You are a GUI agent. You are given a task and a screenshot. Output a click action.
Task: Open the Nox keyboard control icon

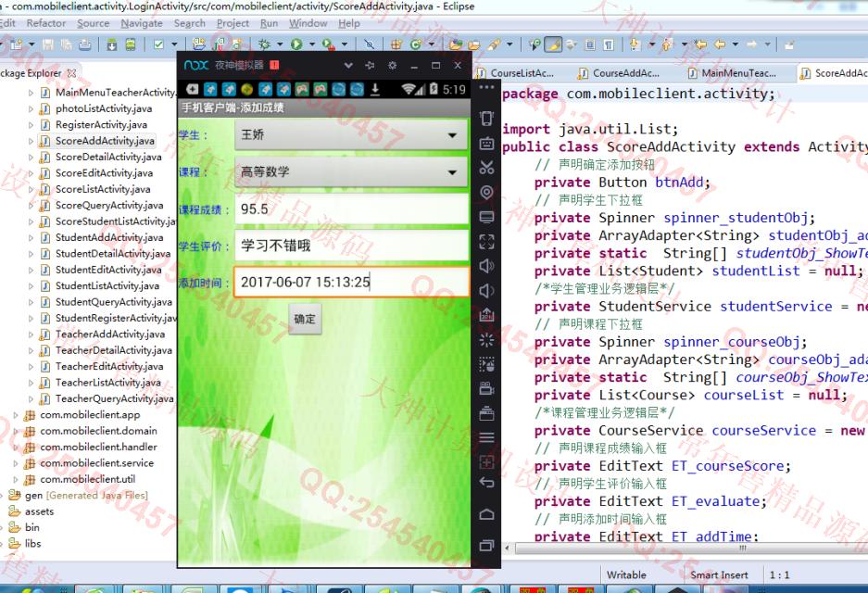coord(486,144)
